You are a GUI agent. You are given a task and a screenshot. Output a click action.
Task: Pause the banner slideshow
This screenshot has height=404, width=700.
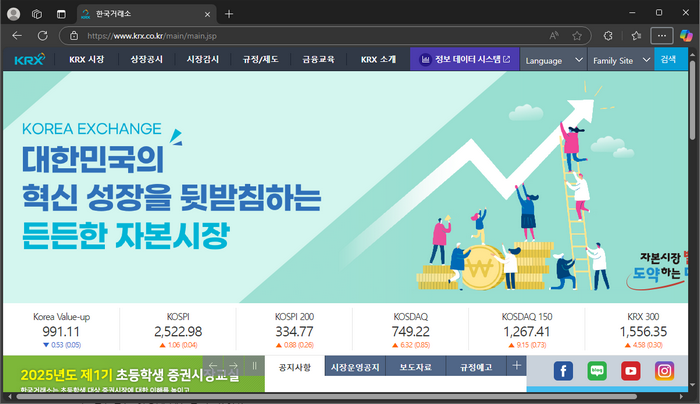254,366
